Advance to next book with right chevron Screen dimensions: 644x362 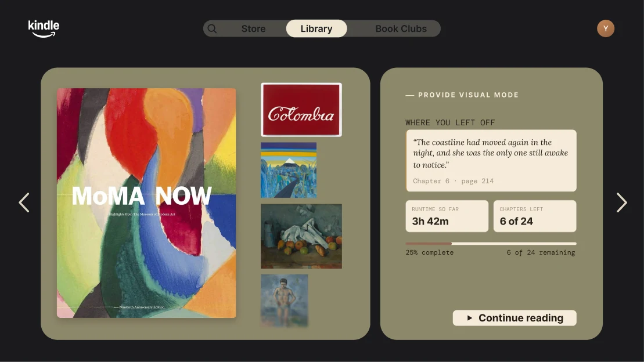(621, 202)
